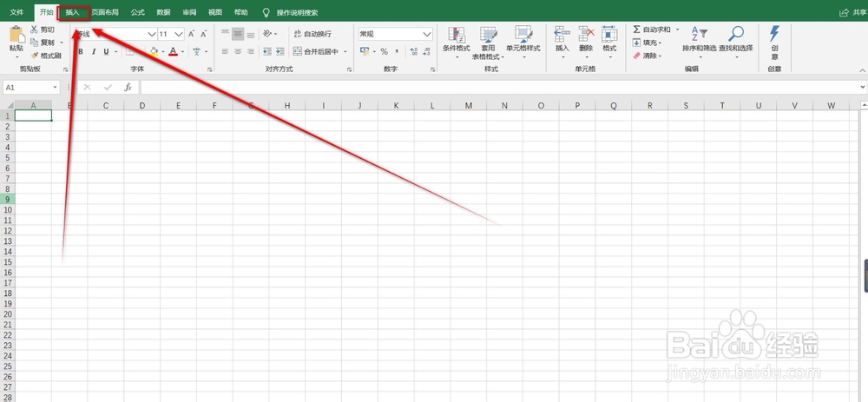Screen dimensions: 868x402
Task: Click the Format cells (格式) icon
Action: [609, 35]
